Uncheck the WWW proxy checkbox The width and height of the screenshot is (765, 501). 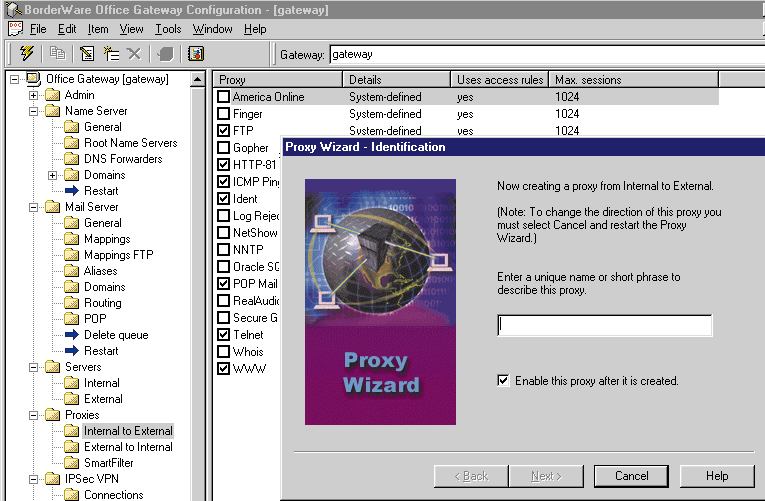223,369
